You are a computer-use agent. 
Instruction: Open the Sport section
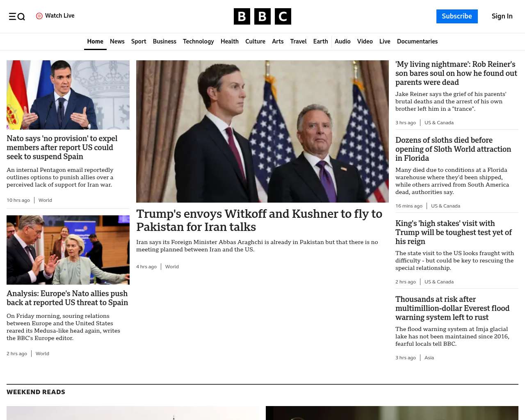(x=139, y=41)
